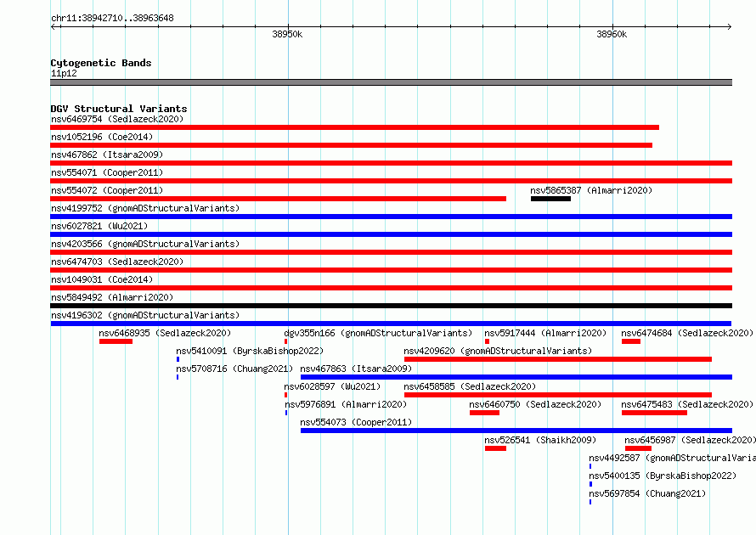Open nsv554073 (Cooper2011) label
Screen dimensions: 756x535
click(x=356, y=422)
